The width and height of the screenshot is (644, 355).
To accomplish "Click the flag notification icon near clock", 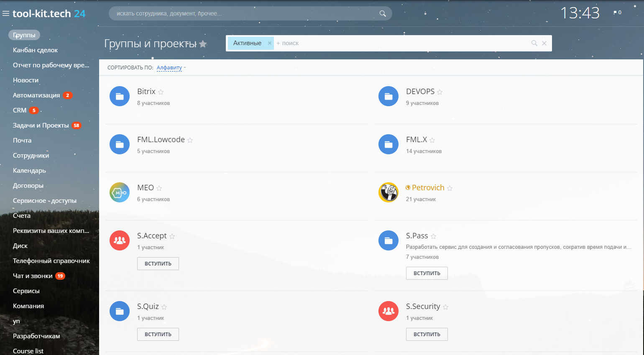I will point(617,13).
